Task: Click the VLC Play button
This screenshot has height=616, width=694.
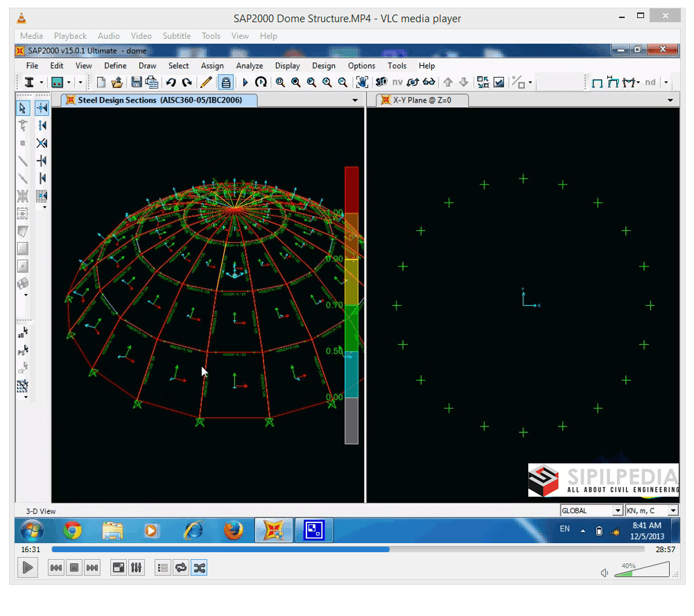Action: [28, 567]
